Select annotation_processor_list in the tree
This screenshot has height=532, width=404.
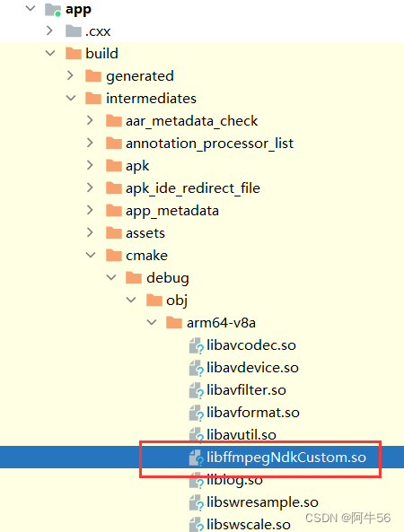pos(209,144)
